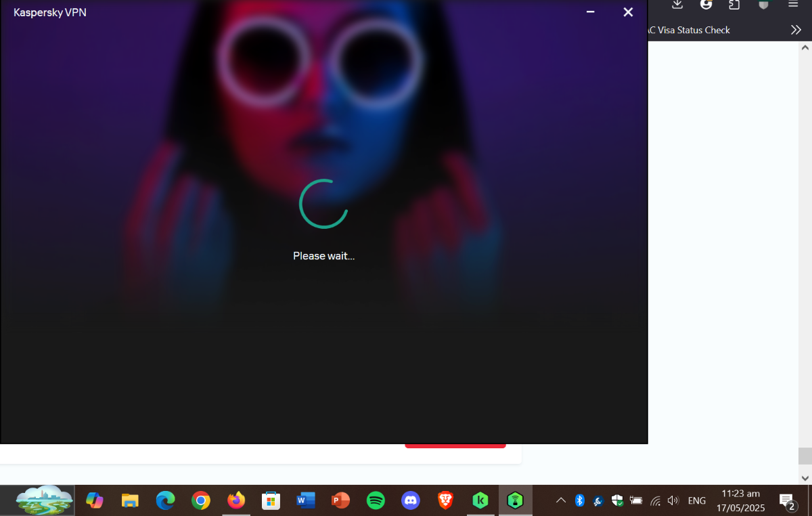Viewport: 812px width, 516px height.
Task: Open Firefox downloads panel
Action: tap(677, 5)
